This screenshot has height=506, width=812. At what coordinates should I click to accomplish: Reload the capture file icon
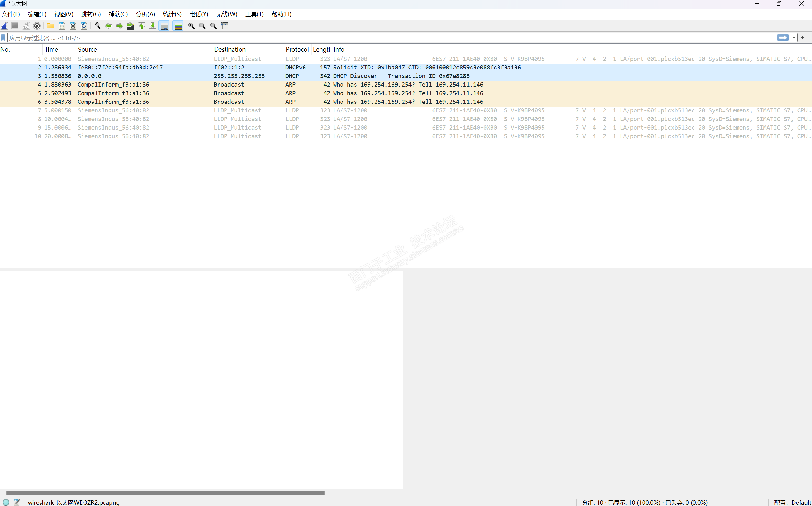pos(84,26)
